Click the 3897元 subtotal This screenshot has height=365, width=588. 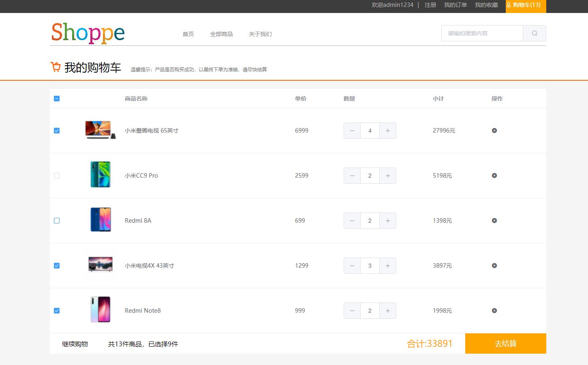[442, 266]
